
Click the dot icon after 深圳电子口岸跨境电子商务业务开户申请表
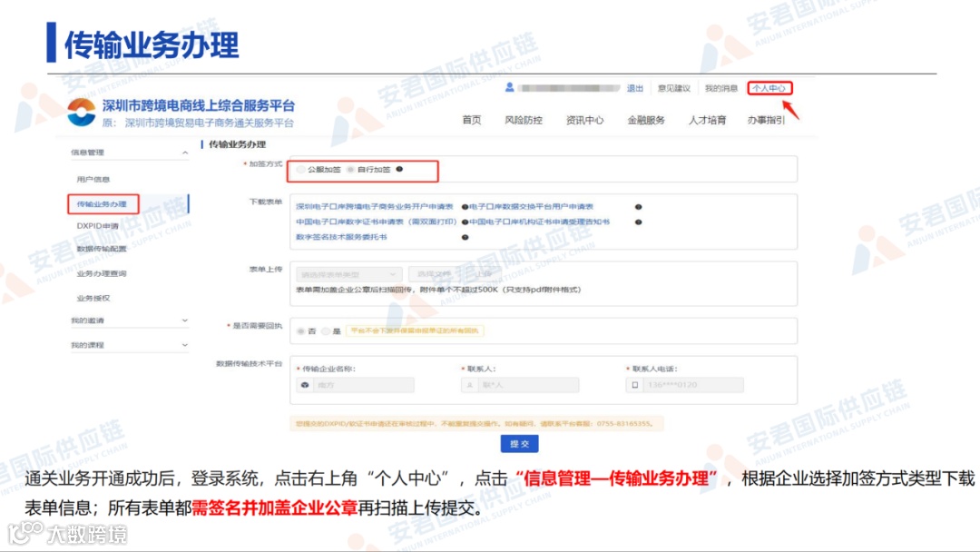465,207
